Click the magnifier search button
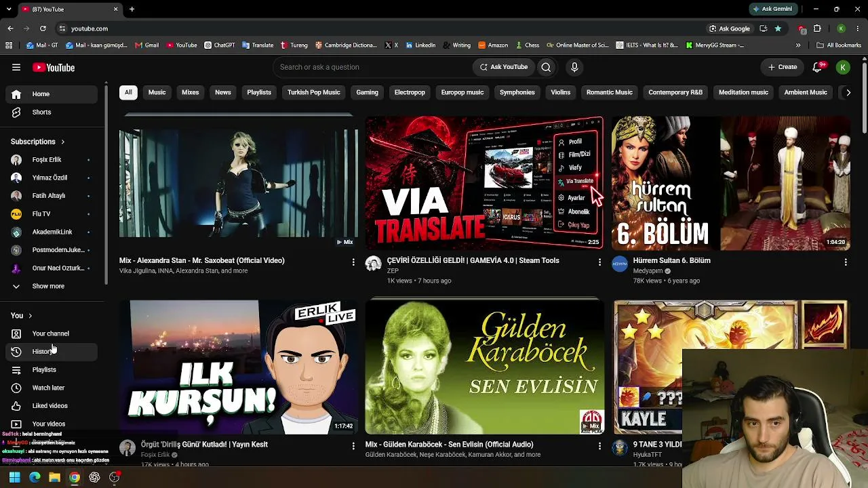868x488 pixels. 546,67
